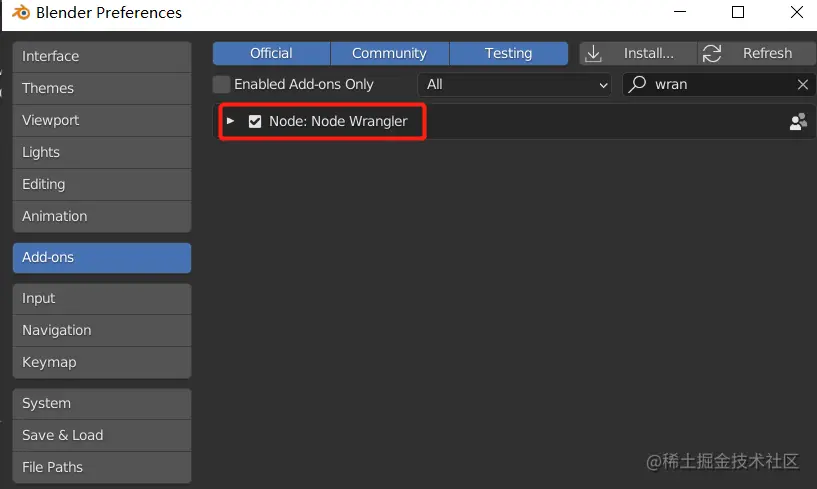
Task: Open the Lights preferences section
Action: [x=102, y=152]
